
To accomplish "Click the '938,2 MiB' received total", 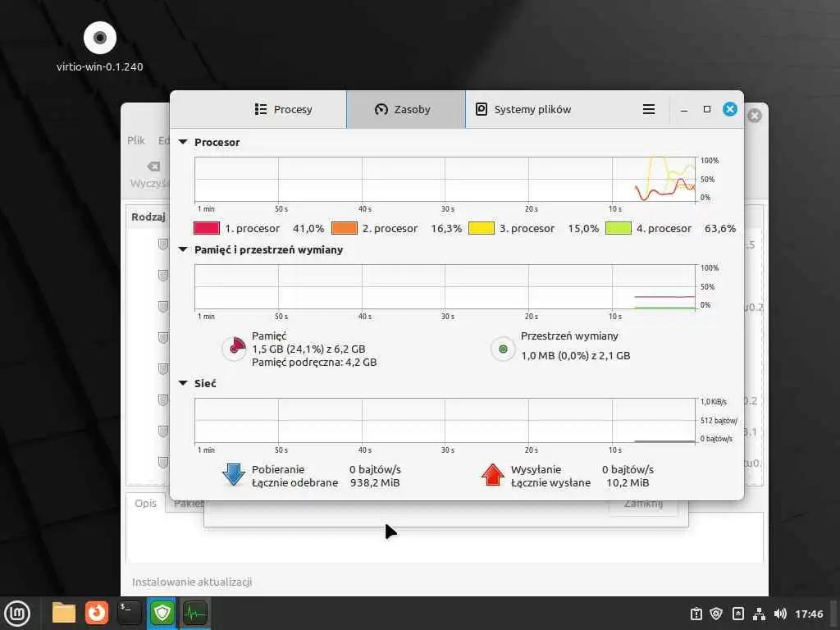I will (x=375, y=482).
